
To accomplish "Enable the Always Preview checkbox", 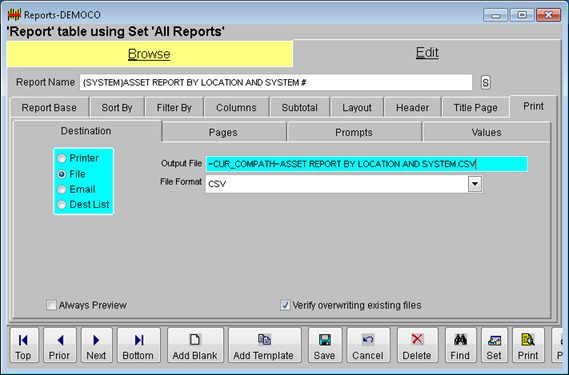I will (x=52, y=305).
